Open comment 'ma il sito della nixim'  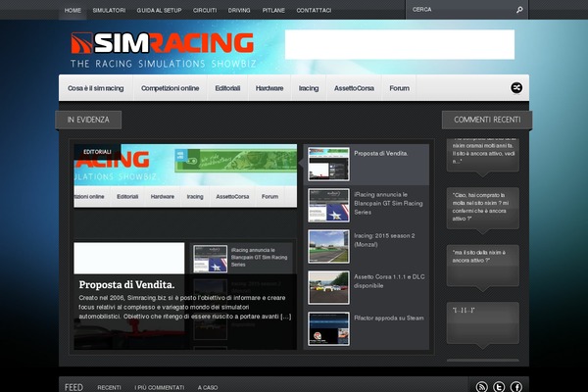pyautogui.click(x=482, y=265)
